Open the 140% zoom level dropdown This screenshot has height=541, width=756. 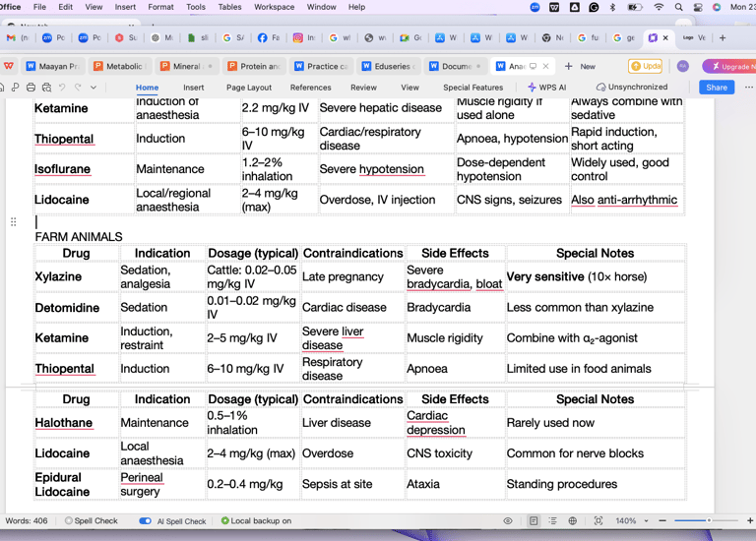(x=632, y=520)
